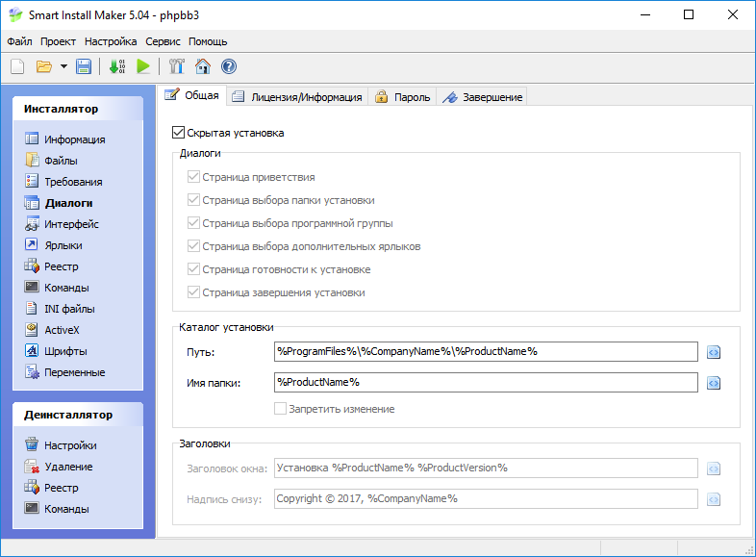756x557 pixels.
Task: Insert variable into Заголовок окна button
Action: pyautogui.click(x=714, y=468)
